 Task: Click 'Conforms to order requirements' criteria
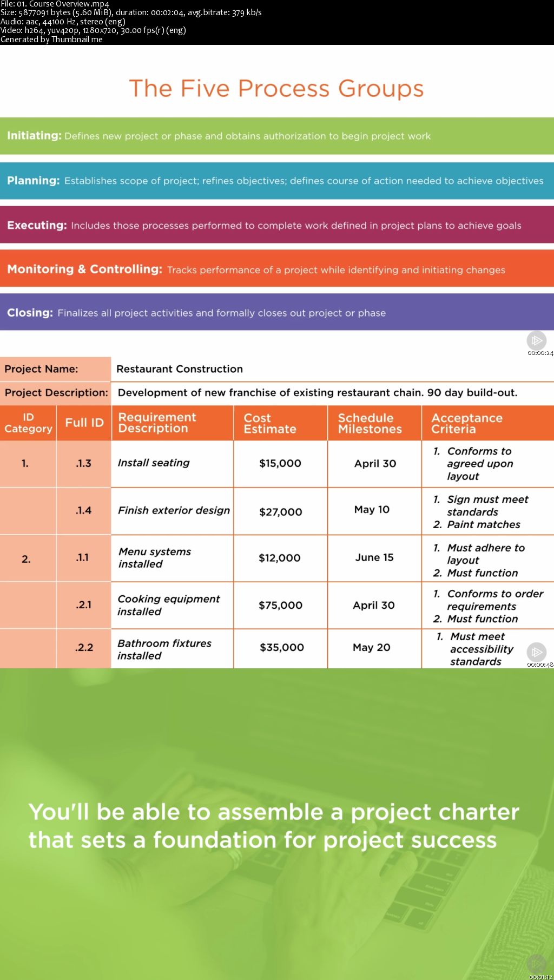click(488, 600)
